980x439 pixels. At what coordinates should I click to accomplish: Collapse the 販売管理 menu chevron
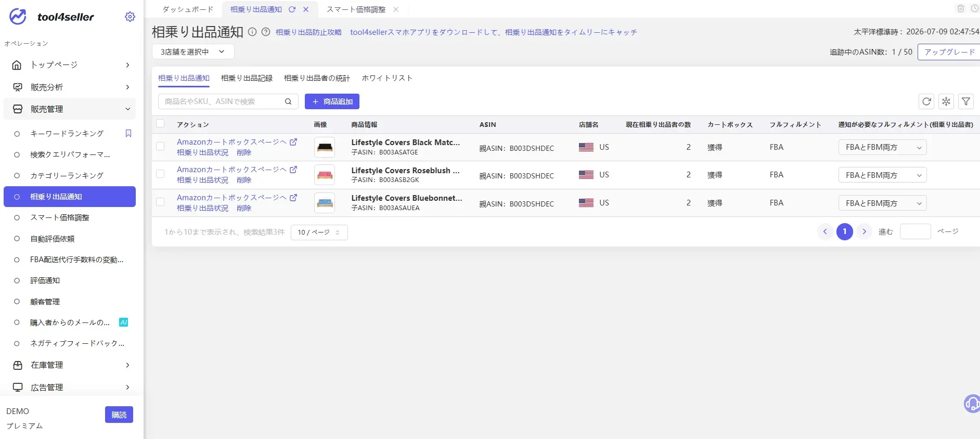(127, 109)
